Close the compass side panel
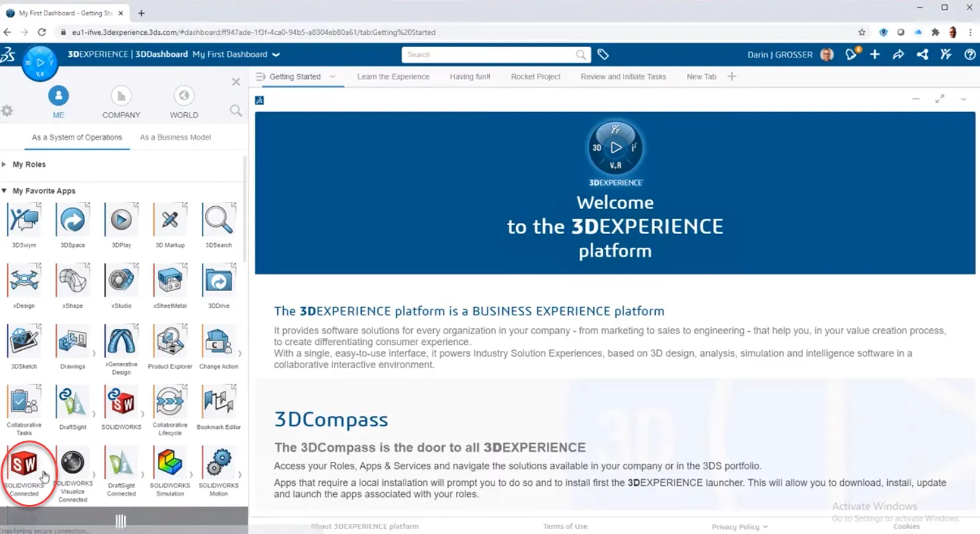This screenshot has width=980, height=534. point(236,82)
